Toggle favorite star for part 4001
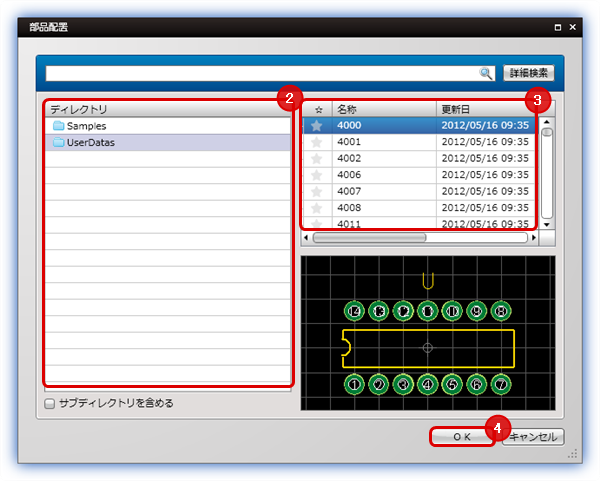This screenshot has height=481, width=600. pyautogui.click(x=316, y=142)
